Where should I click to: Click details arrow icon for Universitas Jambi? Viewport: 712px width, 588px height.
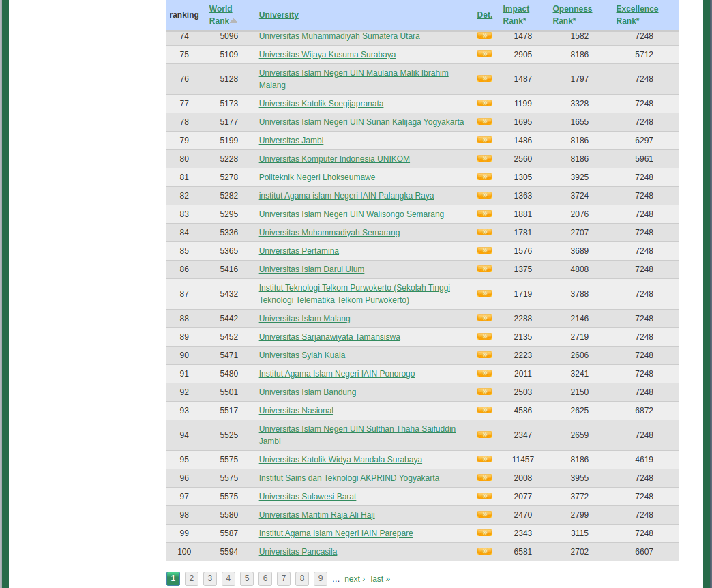click(484, 140)
